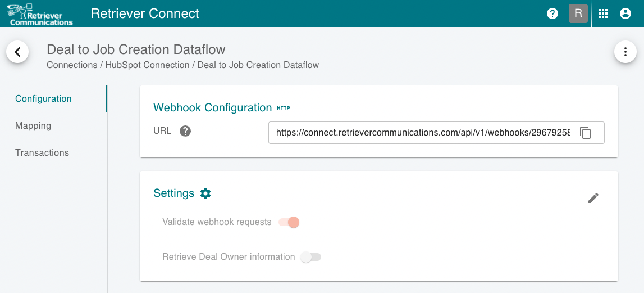
Task: Show help tooltip next to URL label
Action: click(185, 131)
